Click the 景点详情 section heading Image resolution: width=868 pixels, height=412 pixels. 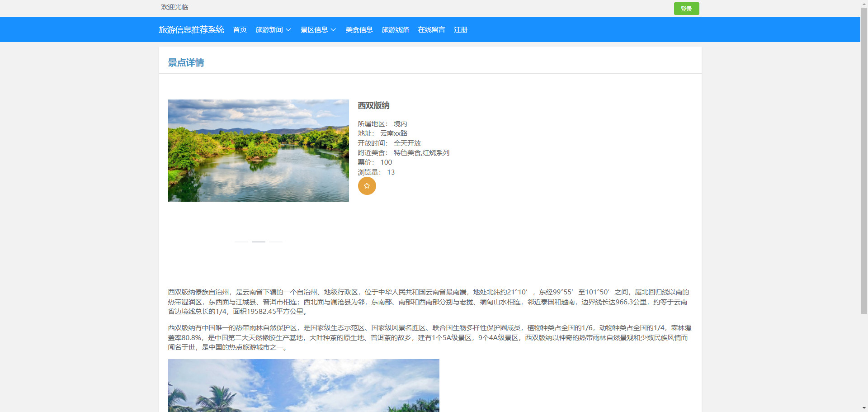pyautogui.click(x=186, y=62)
